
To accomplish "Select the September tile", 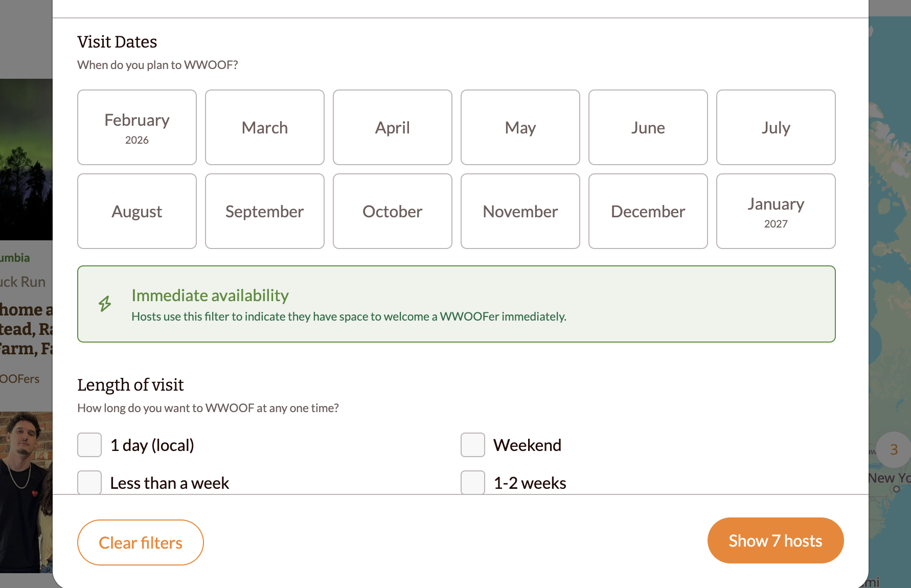I will click(x=265, y=211).
